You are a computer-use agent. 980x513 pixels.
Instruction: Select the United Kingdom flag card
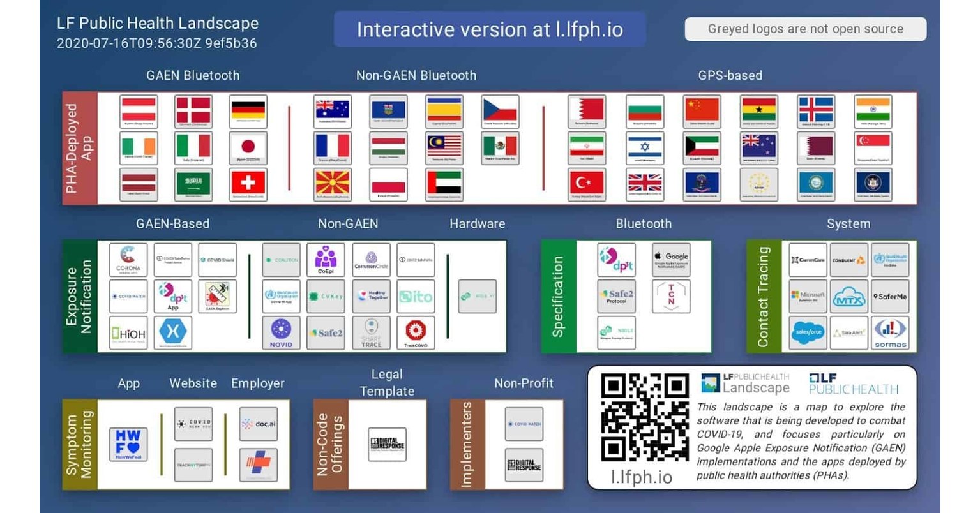click(645, 184)
